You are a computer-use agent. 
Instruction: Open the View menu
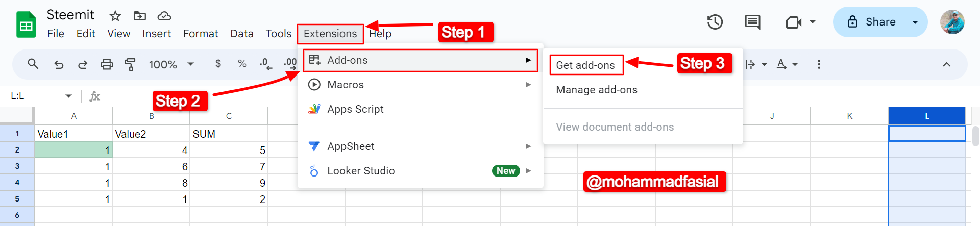point(118,34)
